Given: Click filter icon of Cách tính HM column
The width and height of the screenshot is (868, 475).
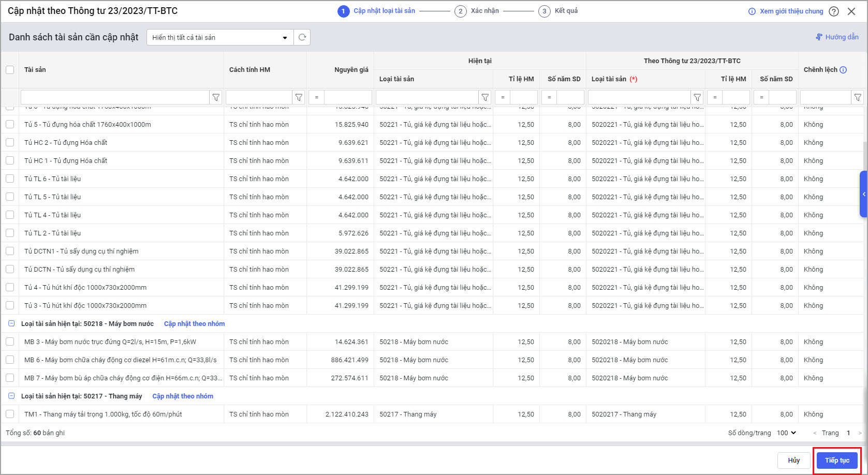Looking at the screenshot, I should (x=299, y=97).
